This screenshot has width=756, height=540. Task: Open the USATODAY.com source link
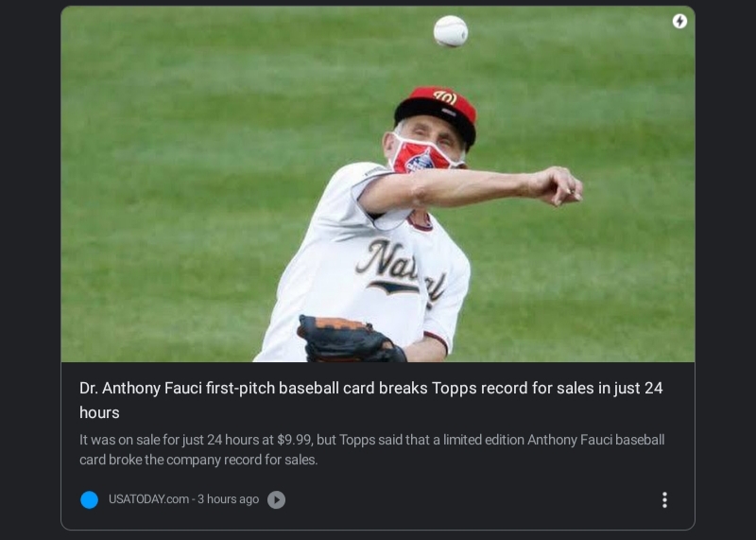point(148,499)
